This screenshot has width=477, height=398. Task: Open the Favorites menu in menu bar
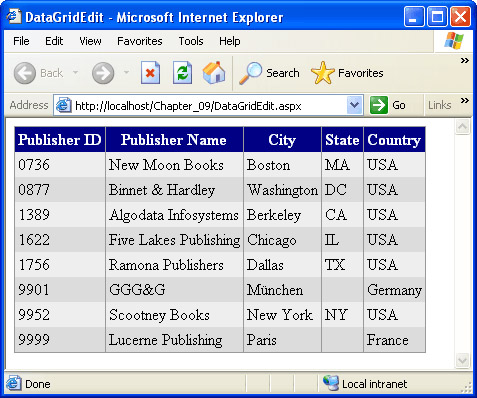[x=140, y=41]
